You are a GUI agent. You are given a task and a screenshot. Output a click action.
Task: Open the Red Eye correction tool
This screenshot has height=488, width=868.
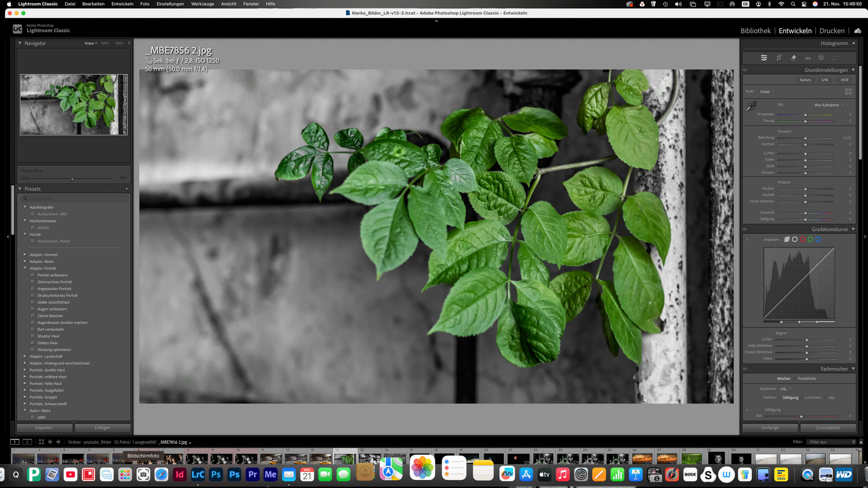(808, 58)
